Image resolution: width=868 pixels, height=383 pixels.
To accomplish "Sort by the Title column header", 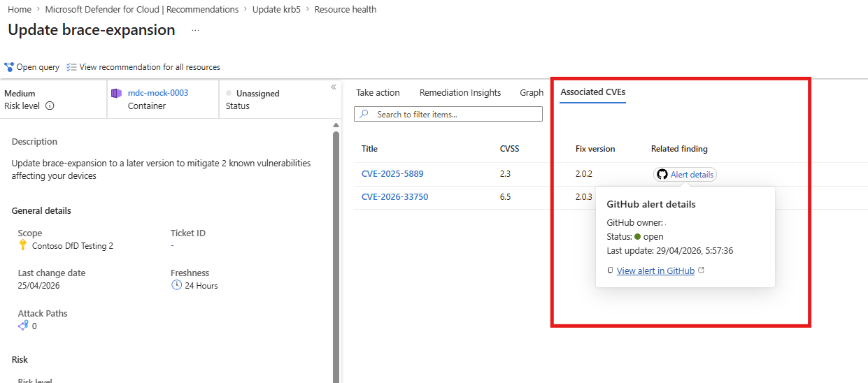I will [369, 149].
